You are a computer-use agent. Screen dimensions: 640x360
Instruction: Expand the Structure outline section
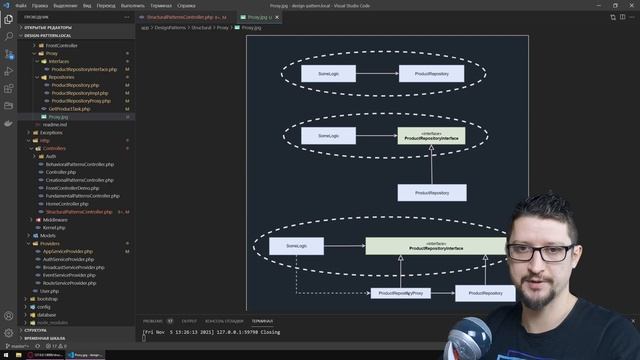click(x=76, y=330)
